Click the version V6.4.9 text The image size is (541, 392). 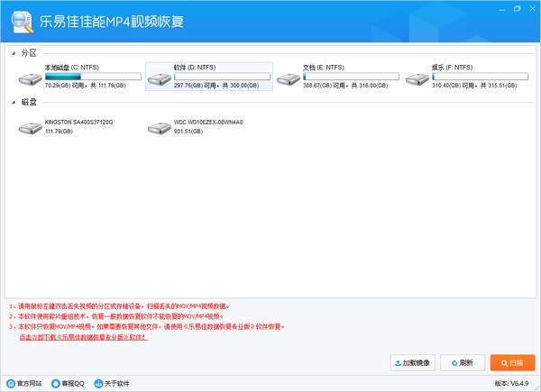(x=511, y=383)
